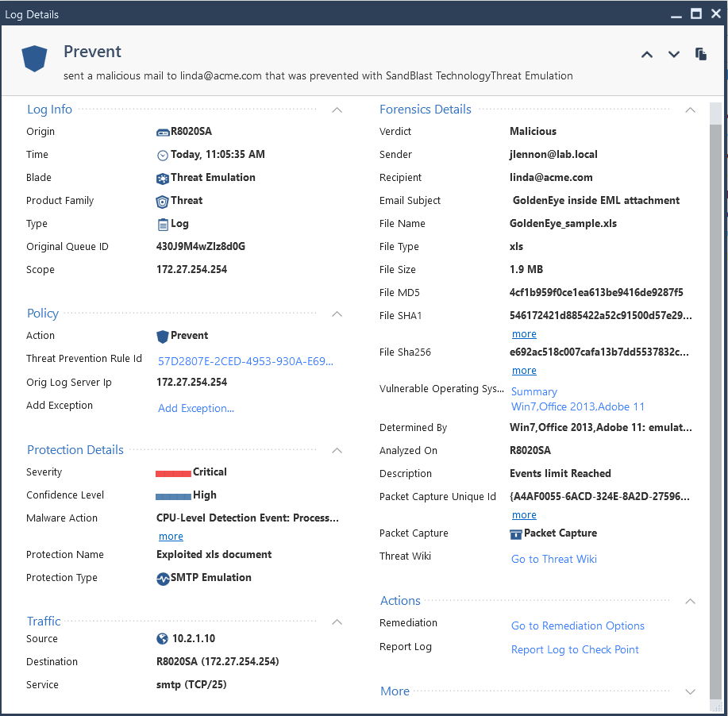Select the Destination value R8020SA (172.27.254.254)
The width and height of the screenshot is (728, 716).
pyautogui.click(x=218, y=662)
